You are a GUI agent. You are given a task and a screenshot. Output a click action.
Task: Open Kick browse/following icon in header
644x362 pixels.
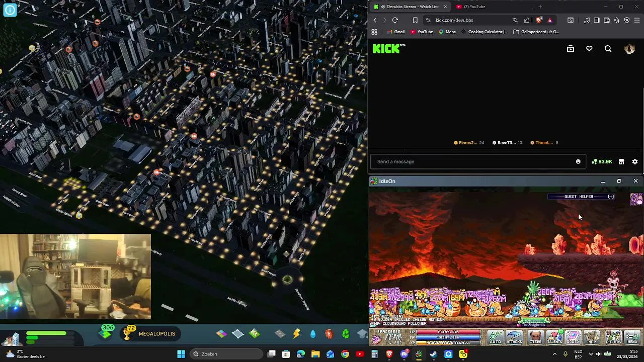click(x=571, y=49)
